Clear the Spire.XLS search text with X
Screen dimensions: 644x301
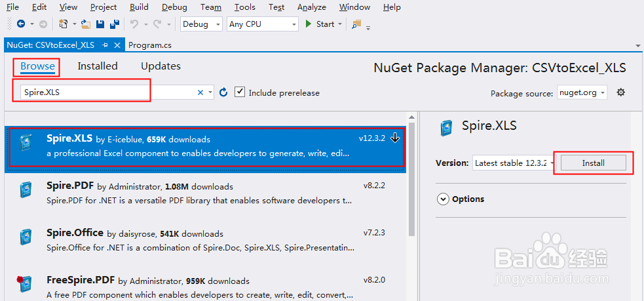[x=200, y=92]
